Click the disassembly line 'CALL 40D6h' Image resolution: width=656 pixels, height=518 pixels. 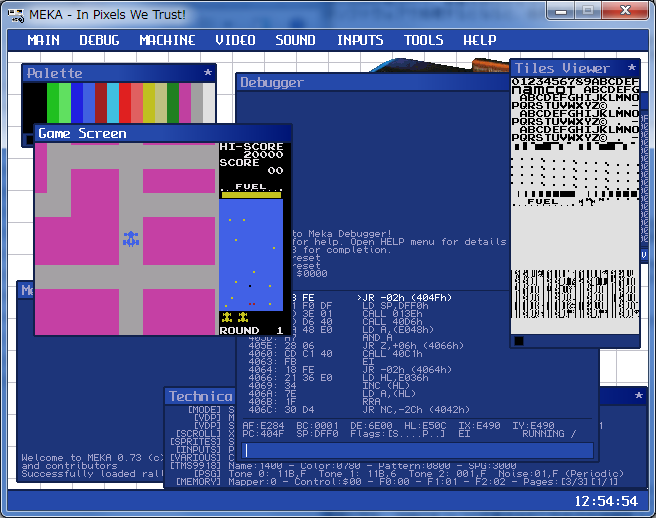click(392, 321)
